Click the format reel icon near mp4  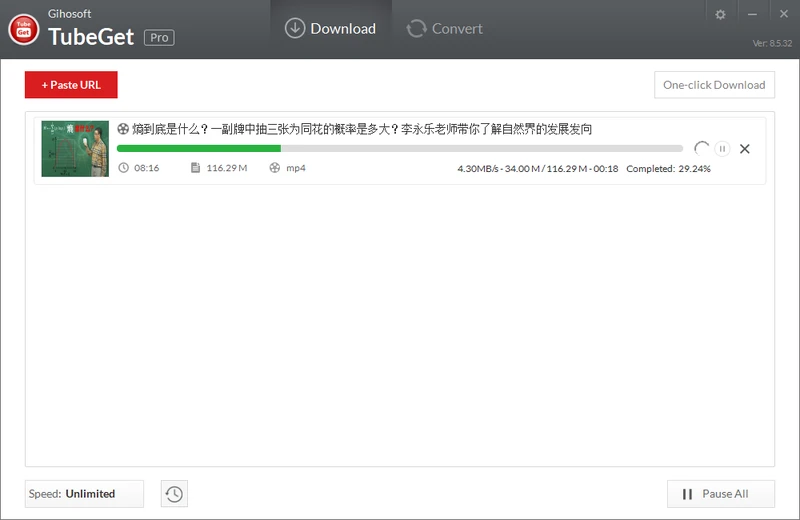pos(274,167)
